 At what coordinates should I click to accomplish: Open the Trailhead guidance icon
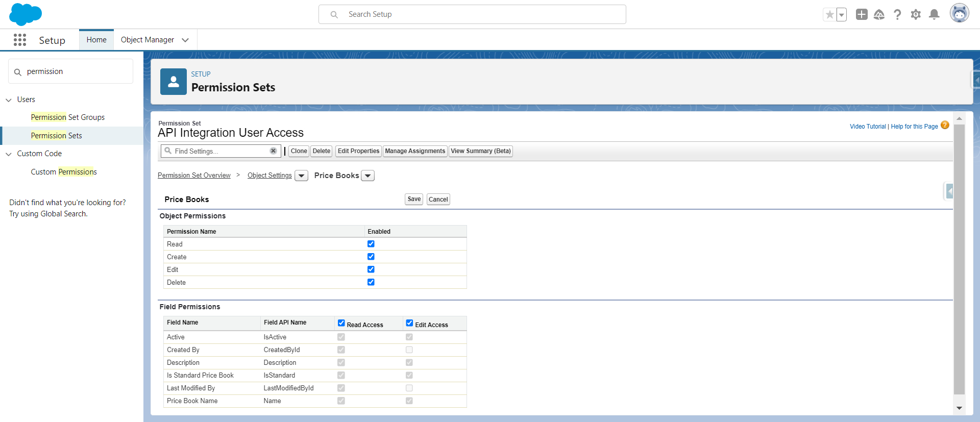coord(879,15)
